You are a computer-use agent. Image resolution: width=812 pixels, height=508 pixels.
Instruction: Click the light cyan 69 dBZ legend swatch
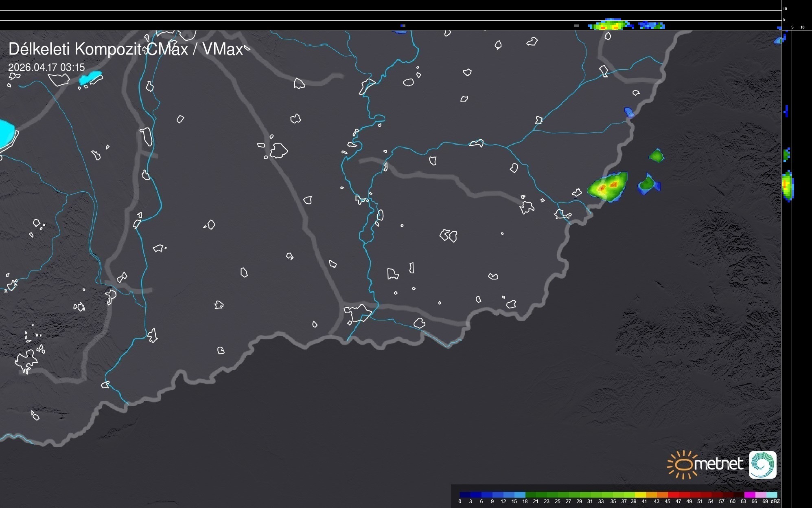[772, 495]
